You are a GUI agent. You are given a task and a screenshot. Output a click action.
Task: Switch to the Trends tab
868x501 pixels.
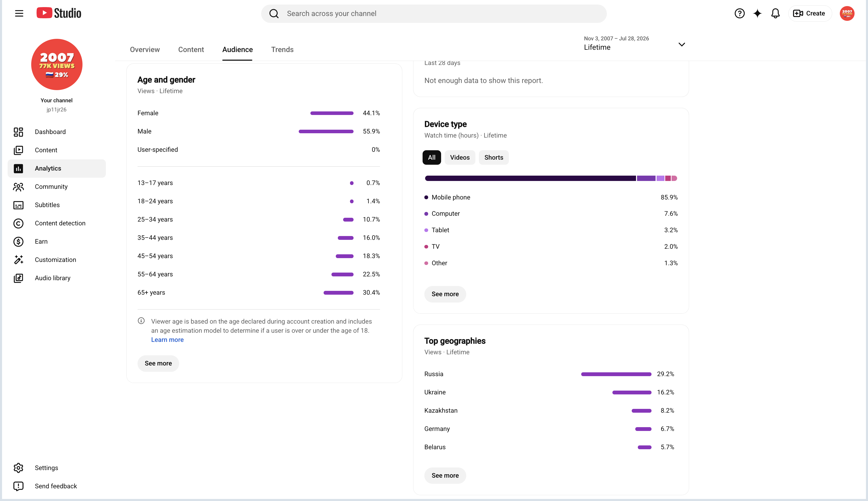[x=282, y=49]
